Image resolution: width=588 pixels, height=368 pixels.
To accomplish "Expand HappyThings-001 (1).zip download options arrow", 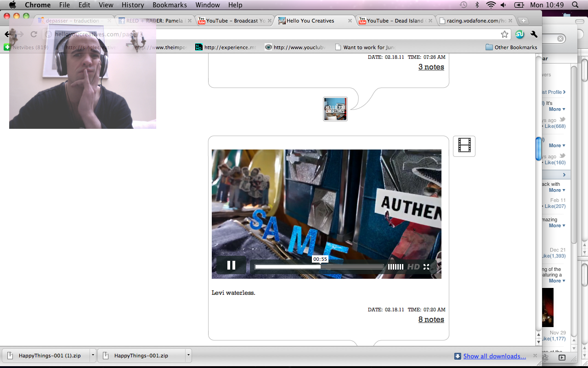I will tap(93, 356).
